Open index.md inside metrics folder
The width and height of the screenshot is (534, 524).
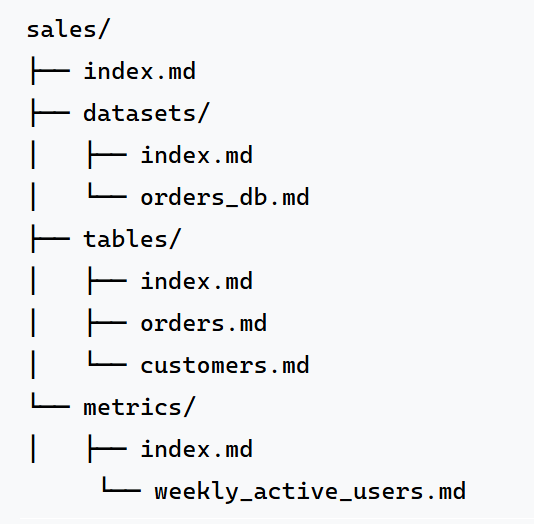pyautogui.click(x=197, y=449)
